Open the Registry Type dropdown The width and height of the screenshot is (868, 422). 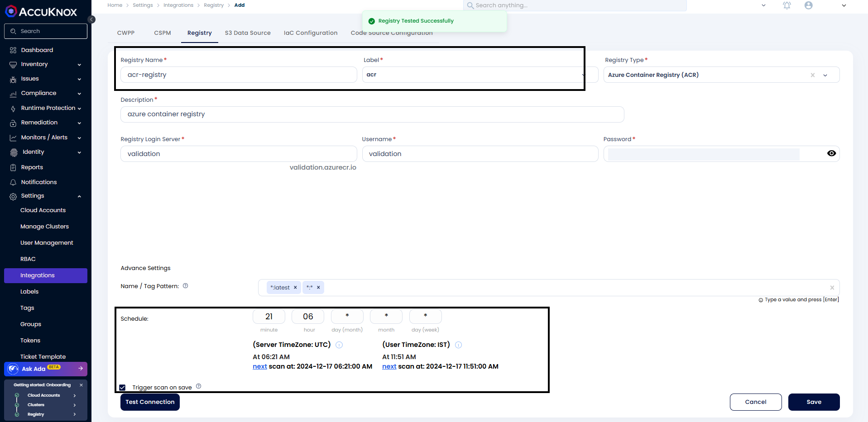point(825,75)
